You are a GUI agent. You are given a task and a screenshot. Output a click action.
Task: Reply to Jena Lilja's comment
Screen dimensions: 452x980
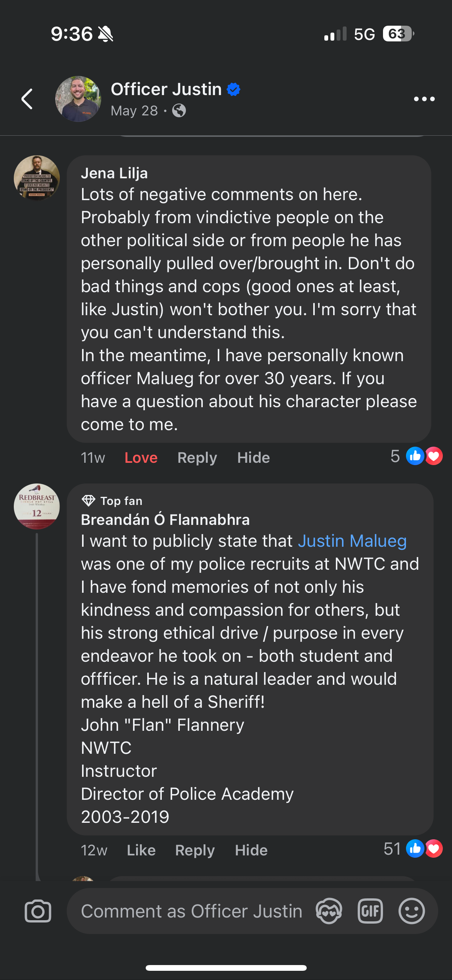(197, 457)
